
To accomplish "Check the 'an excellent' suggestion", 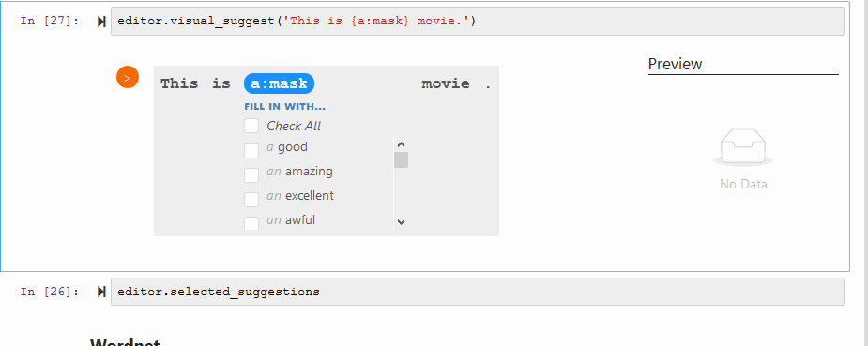I will pos(251,199).
